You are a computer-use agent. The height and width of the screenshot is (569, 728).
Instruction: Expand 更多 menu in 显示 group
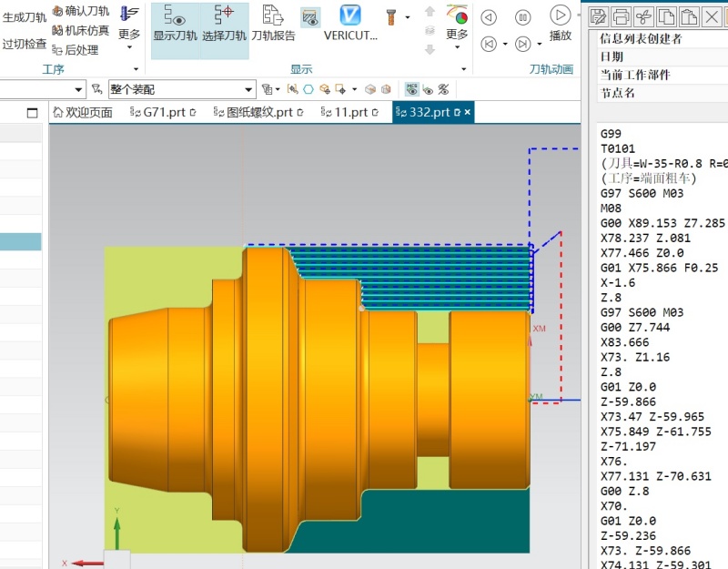(x=457, y=27)
